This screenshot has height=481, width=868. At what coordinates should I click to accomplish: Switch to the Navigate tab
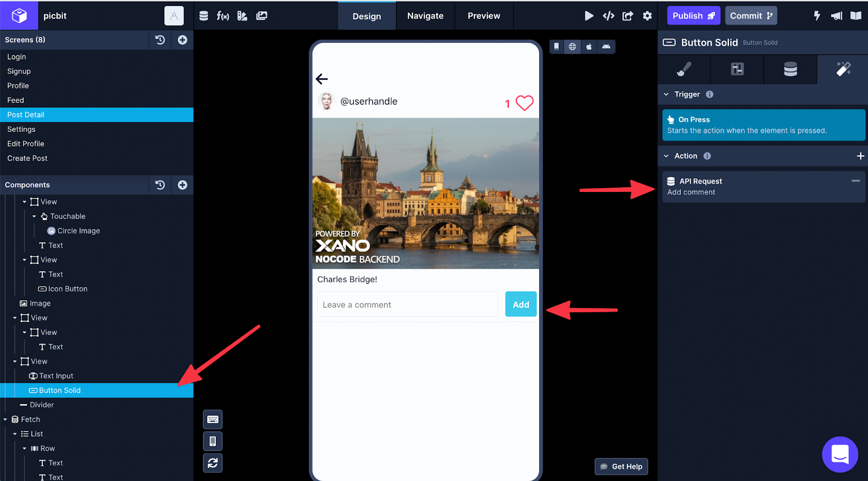[425, 16]
